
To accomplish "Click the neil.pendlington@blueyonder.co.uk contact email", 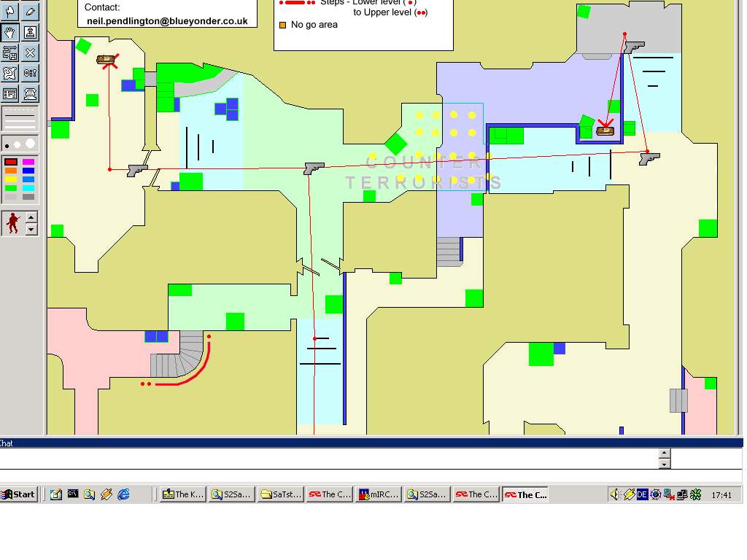I will pos(167,21).
